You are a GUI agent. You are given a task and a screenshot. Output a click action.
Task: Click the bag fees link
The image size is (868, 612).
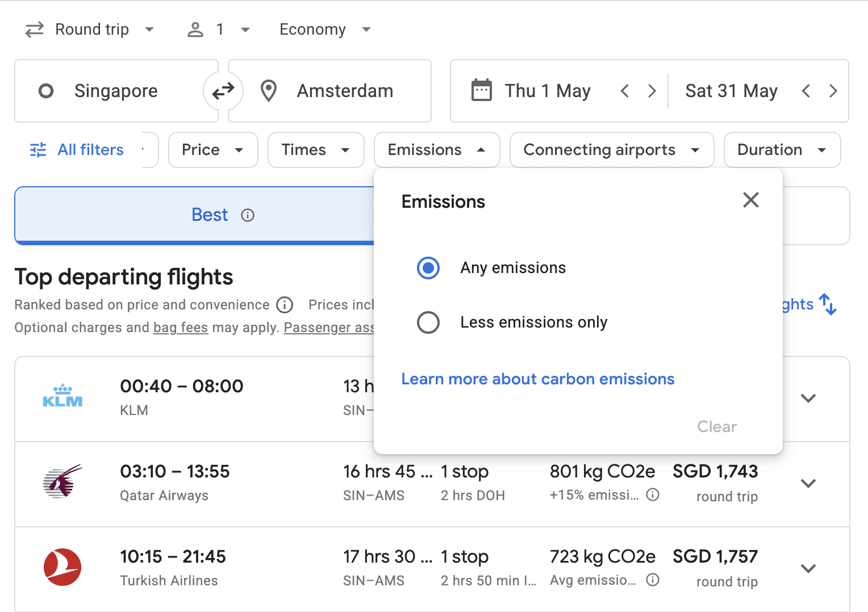pyautogui.click(x=181, y=328)
